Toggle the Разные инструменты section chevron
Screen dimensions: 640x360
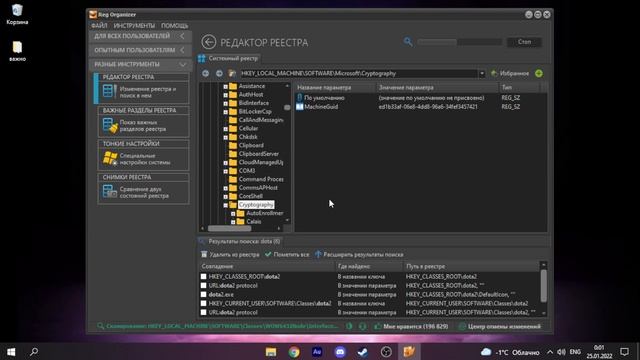click(182, 64)
